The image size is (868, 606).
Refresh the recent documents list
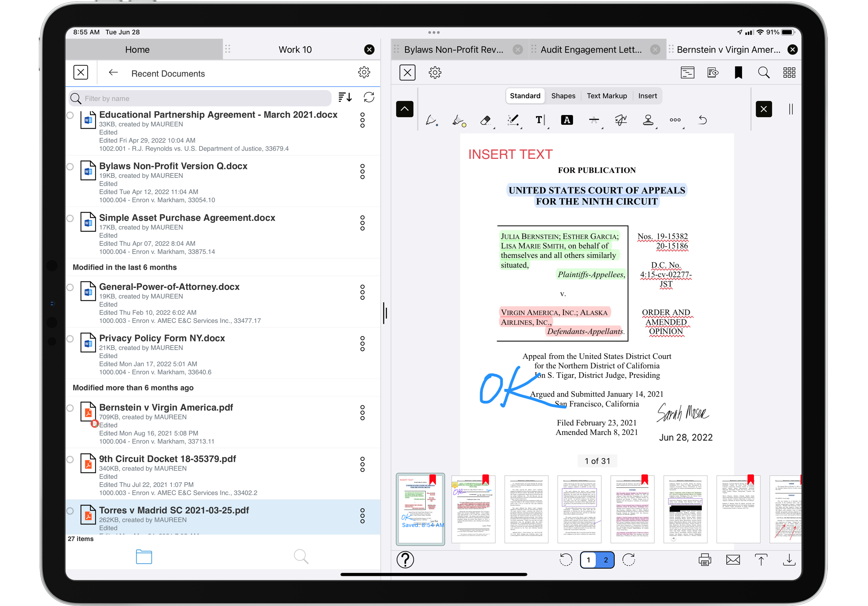tap(369, 98)
